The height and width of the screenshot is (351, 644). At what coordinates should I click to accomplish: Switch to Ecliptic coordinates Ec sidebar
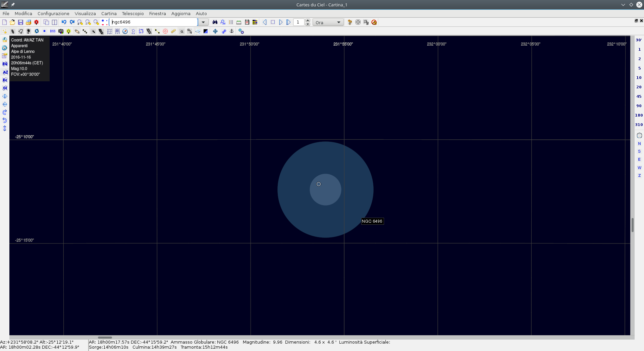(x=5, y=80)
